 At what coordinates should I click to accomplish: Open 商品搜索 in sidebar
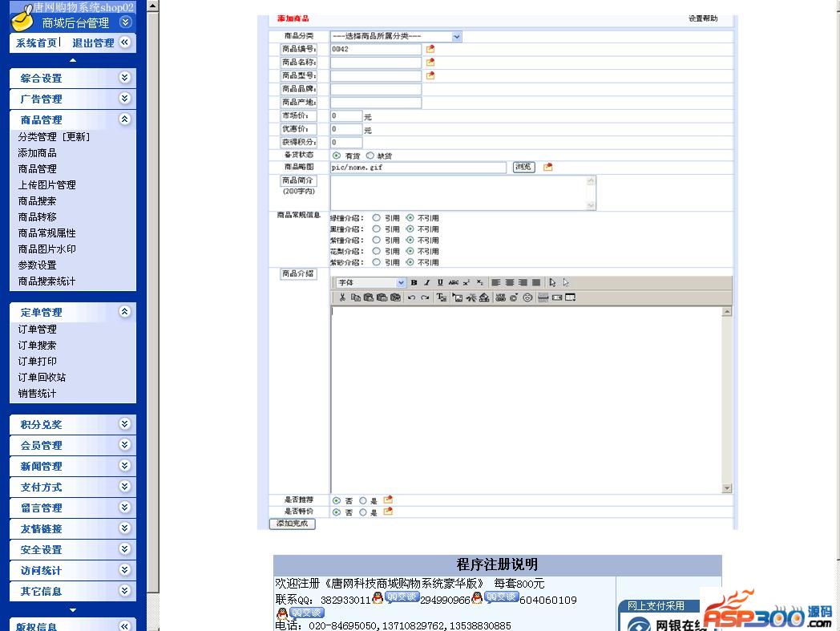click(x=37, y=201)
